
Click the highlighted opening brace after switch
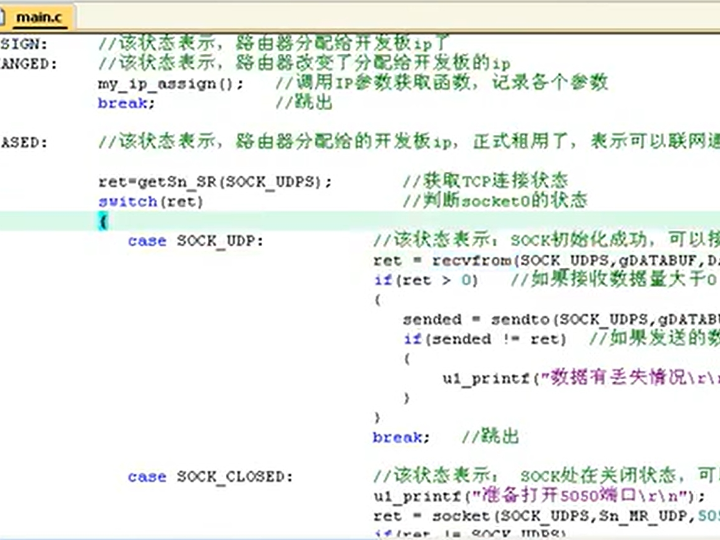(102, 221)
